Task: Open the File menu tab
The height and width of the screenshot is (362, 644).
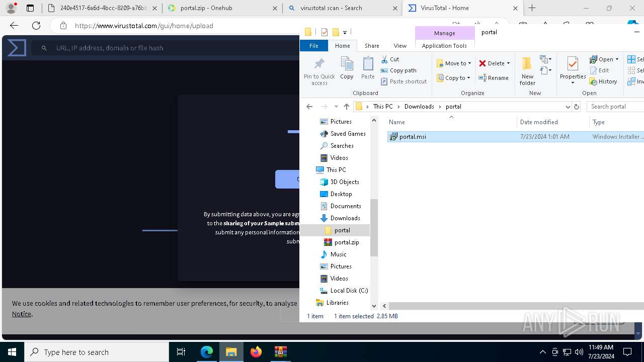Action: click(313, 46)
